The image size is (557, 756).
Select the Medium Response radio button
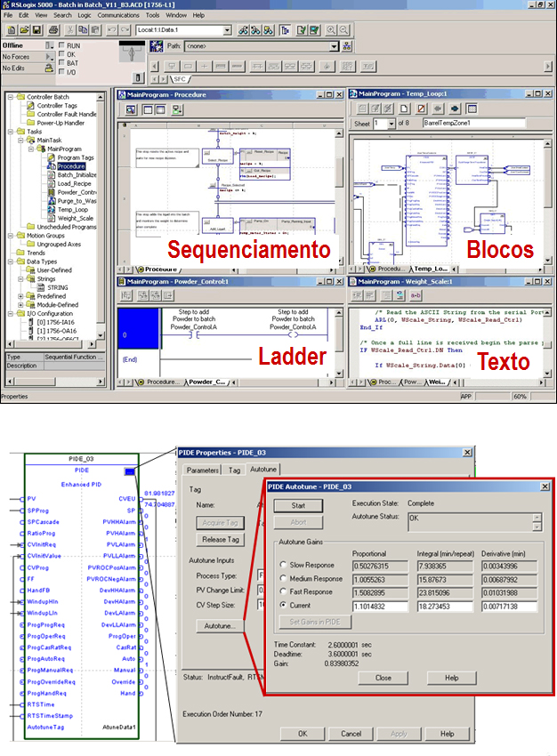click(x=284, y=578)
